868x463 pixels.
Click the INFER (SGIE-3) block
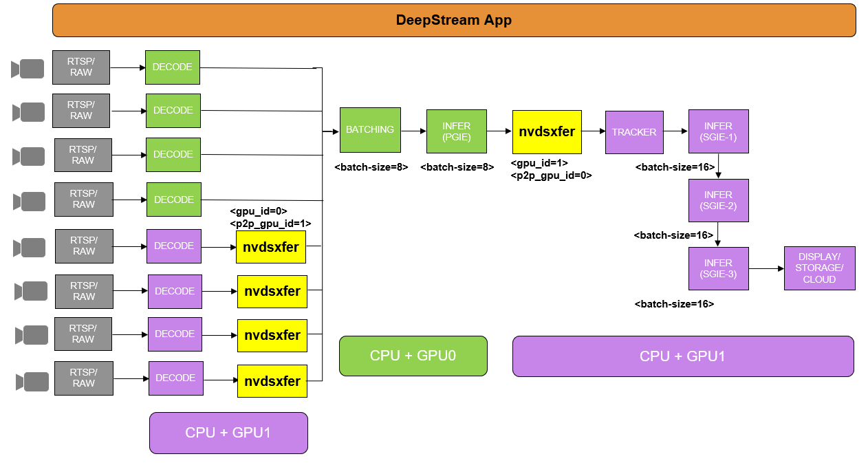point(718,268)
